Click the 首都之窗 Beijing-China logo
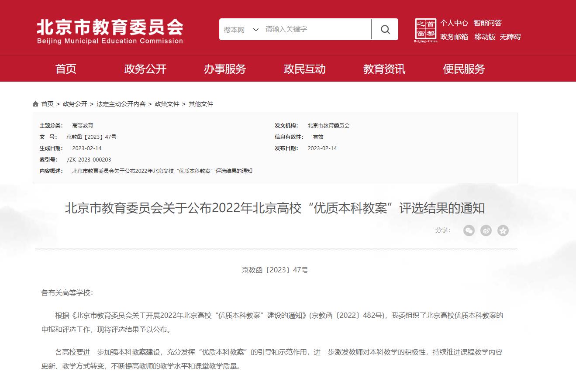This screenshot has height=392, width=576. click(425, 30)
